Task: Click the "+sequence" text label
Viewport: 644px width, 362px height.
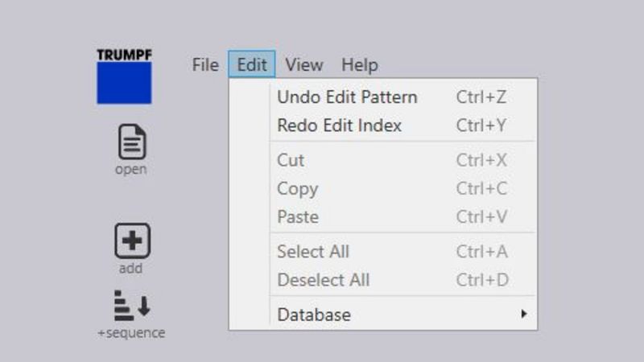Action: [x=130, y=333]
